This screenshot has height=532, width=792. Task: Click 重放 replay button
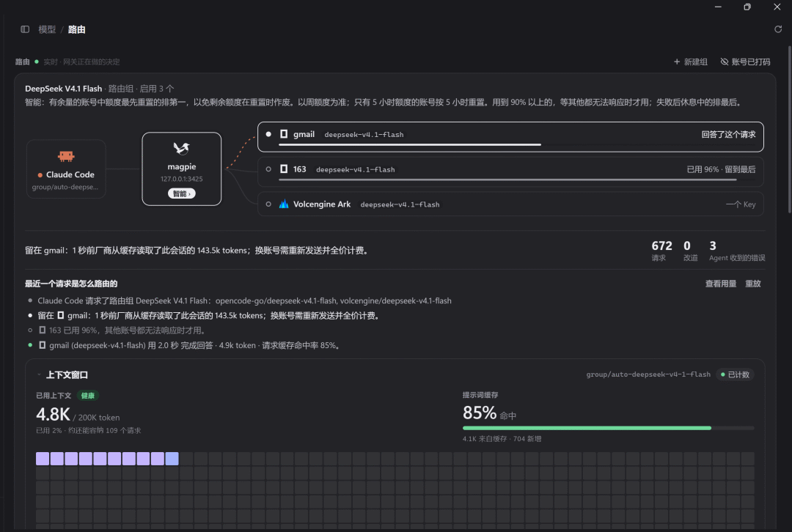coord(753,284)
